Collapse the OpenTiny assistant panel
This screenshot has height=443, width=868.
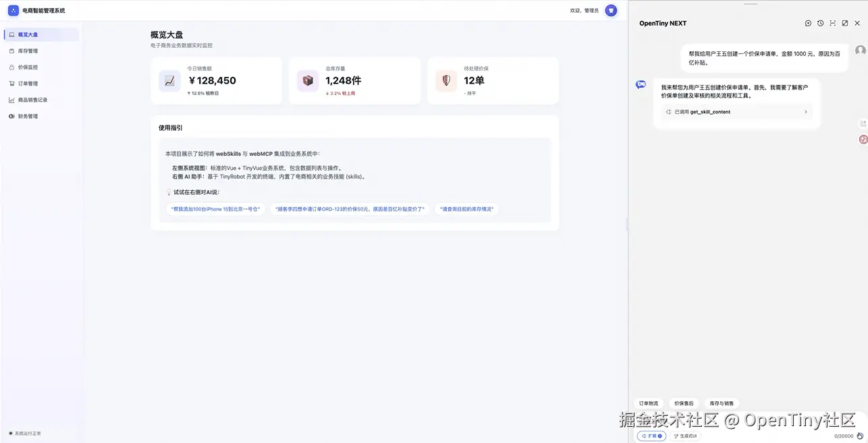pos(832,23)
